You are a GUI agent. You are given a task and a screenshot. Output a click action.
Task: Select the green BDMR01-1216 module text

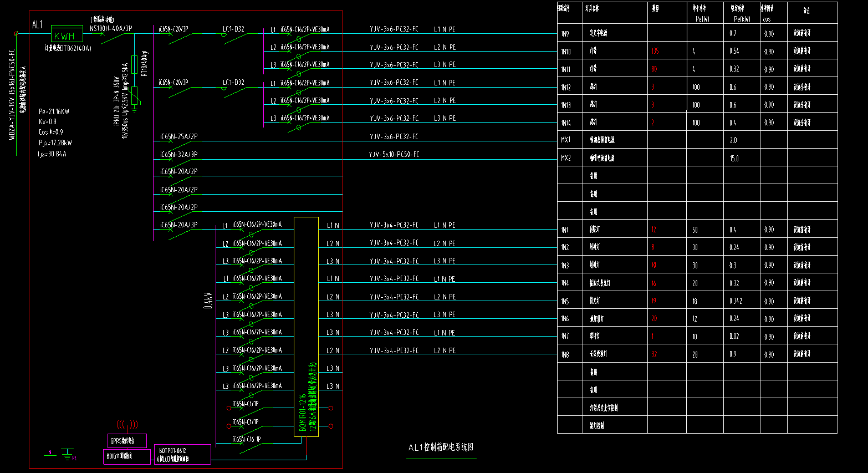[303, 413]
